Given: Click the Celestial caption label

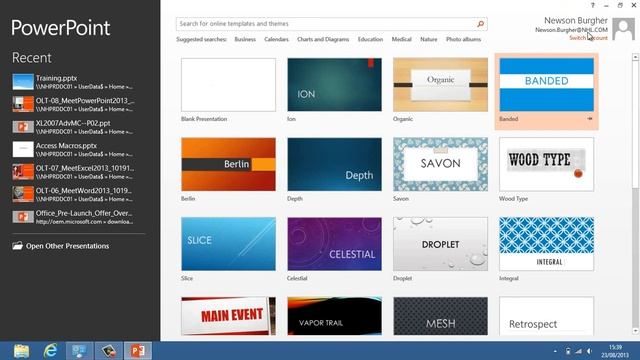Looking at the screenshot, I should [x=297, y=278].
